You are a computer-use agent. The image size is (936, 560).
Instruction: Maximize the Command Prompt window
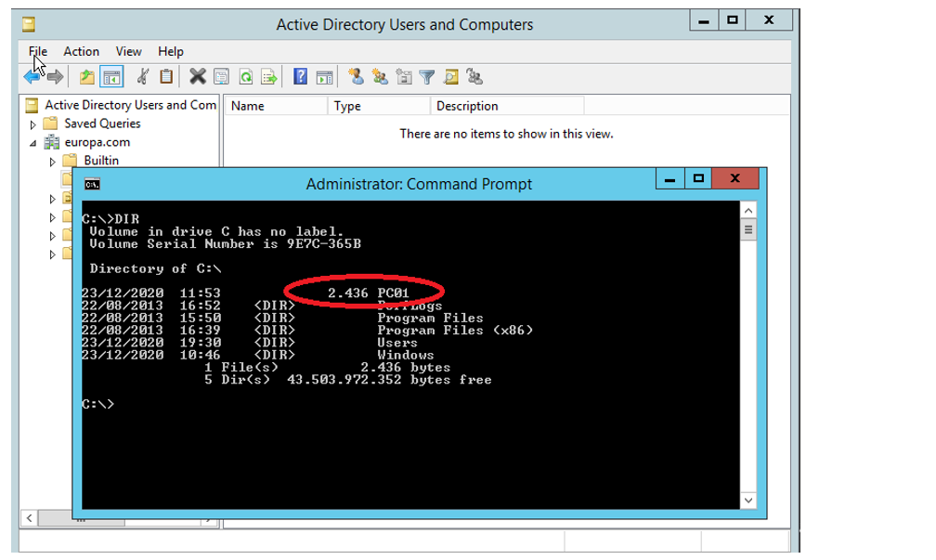(698, 178)
